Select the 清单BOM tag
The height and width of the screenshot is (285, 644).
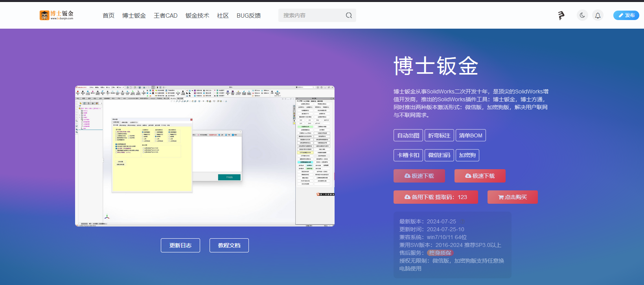pyautogui.click(x=471, y=135)
